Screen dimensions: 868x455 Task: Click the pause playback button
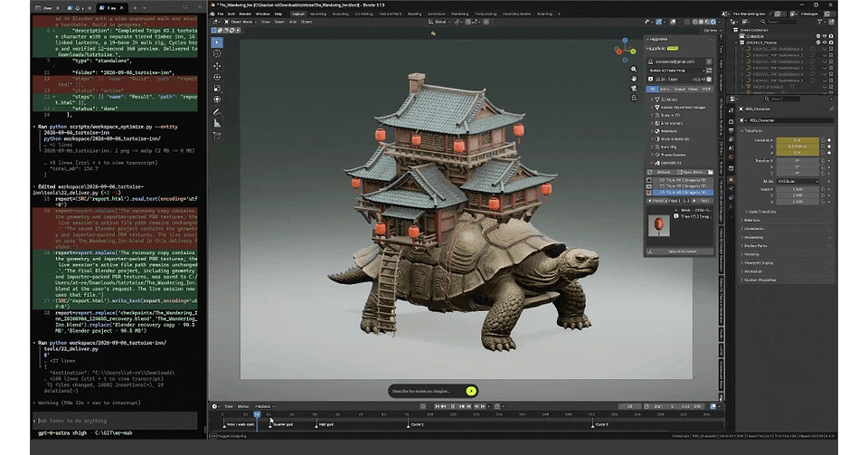[453, 406]
